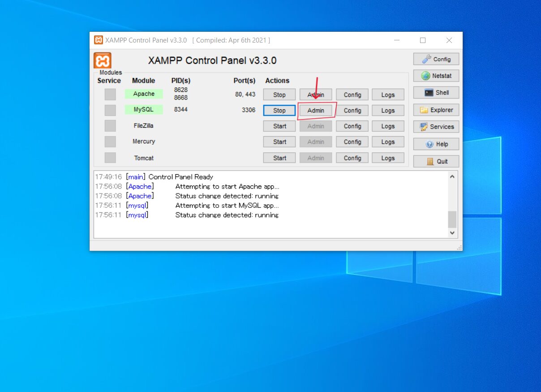Click the Quit button
Viewport: 541px width, 392px height.
click(x=436, y=161)
